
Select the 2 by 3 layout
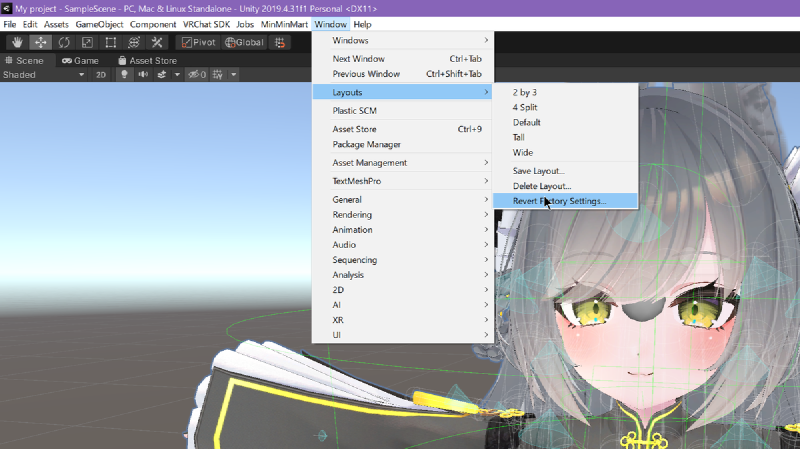(x=565, y=92)
